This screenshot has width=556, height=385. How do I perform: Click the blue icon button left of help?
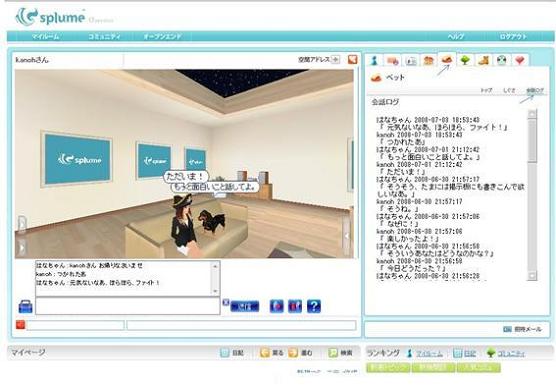tap(295, 306)
